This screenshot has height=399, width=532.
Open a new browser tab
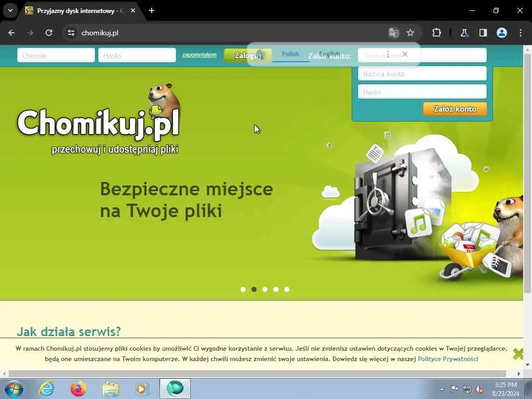click(x=152, y=10)
